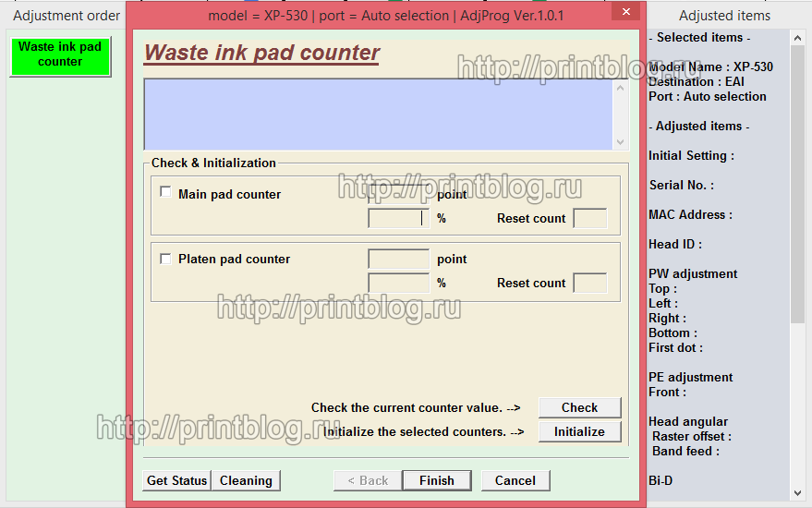This screenshot has height=508, width=812.
Task: Click the 'Raster offset :' entry
Action: 692,437
